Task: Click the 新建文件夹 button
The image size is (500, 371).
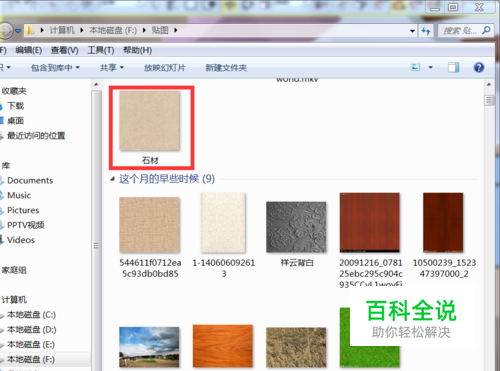Action: (x=226, y=68)
